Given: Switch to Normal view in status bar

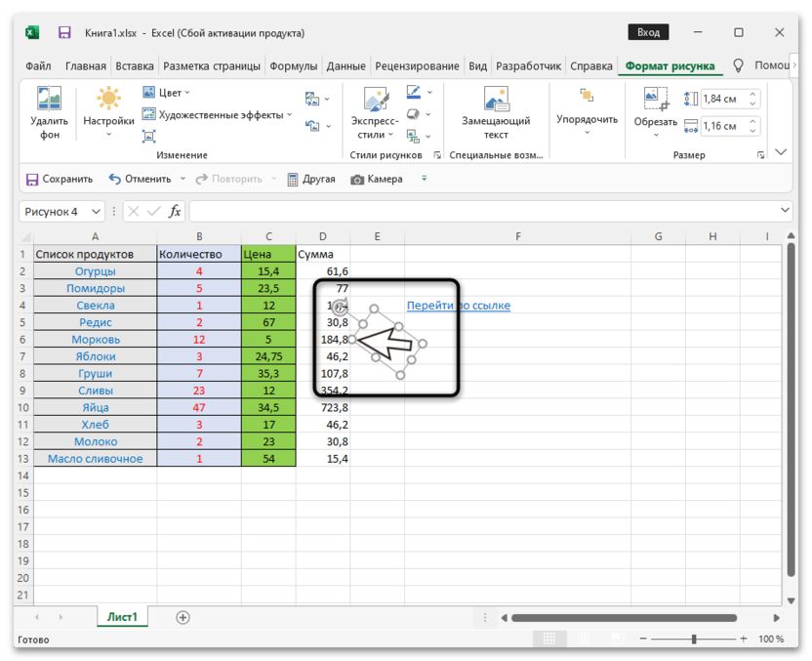Looking at the screenshot, I should 549,640.
